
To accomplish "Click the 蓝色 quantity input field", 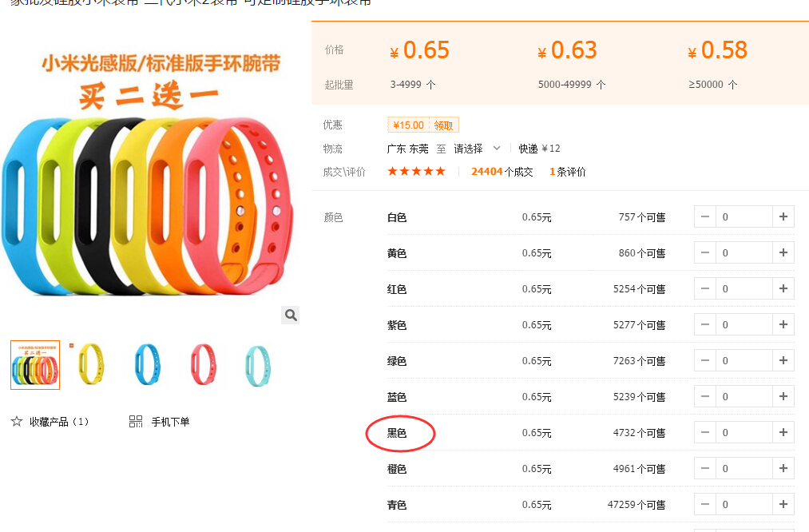I will (744, 396).
